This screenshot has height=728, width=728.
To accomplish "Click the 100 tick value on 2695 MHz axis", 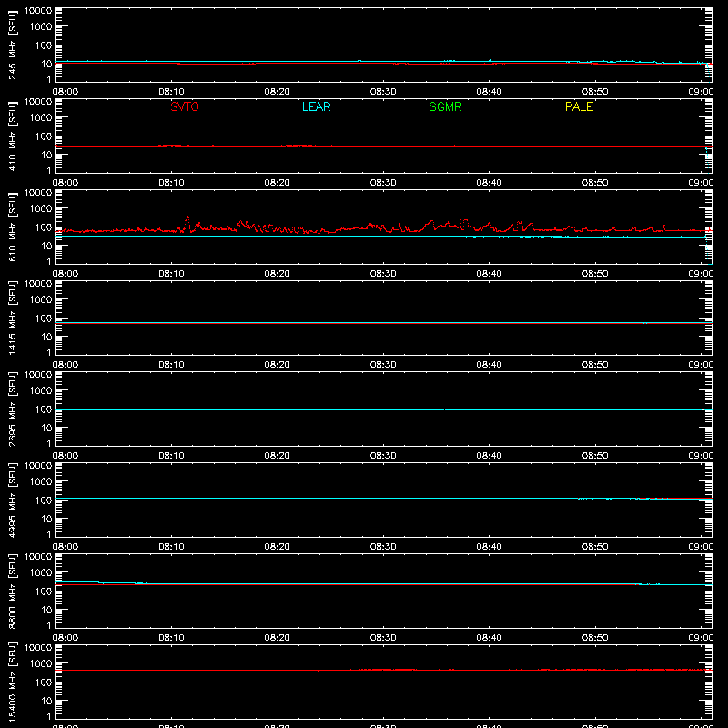I will click(44, 409).
